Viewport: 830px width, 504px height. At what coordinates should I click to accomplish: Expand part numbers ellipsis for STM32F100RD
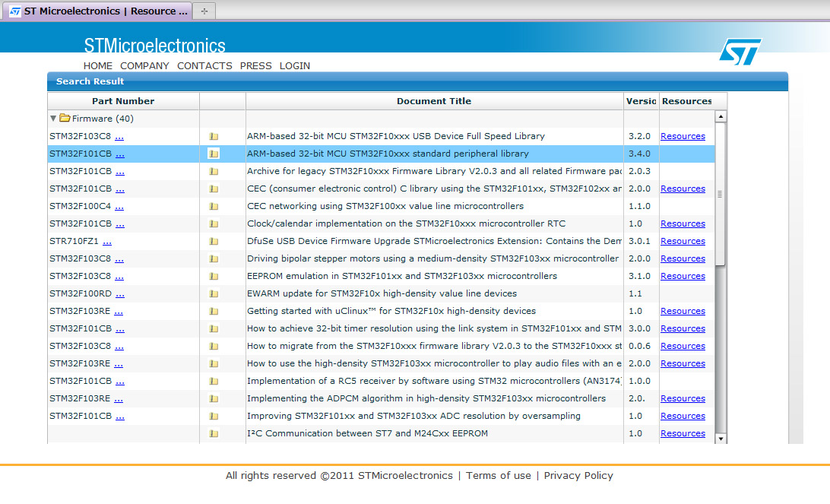[120, 294]
